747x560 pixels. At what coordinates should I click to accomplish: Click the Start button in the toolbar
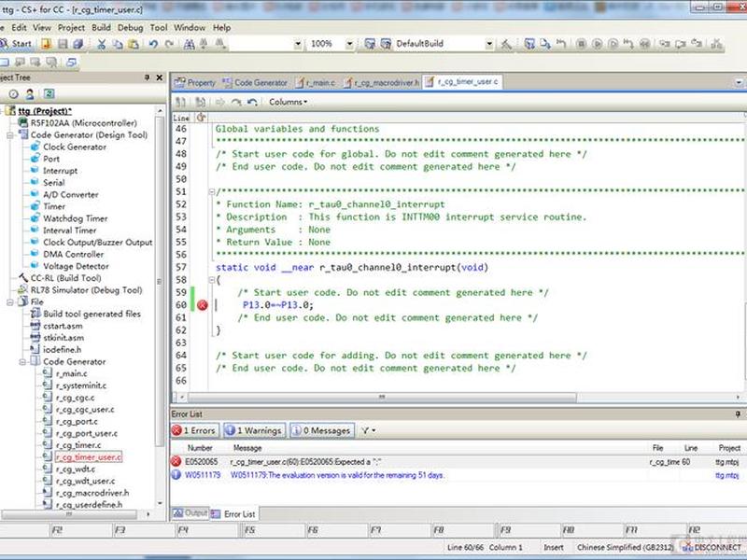pos(16,44)
